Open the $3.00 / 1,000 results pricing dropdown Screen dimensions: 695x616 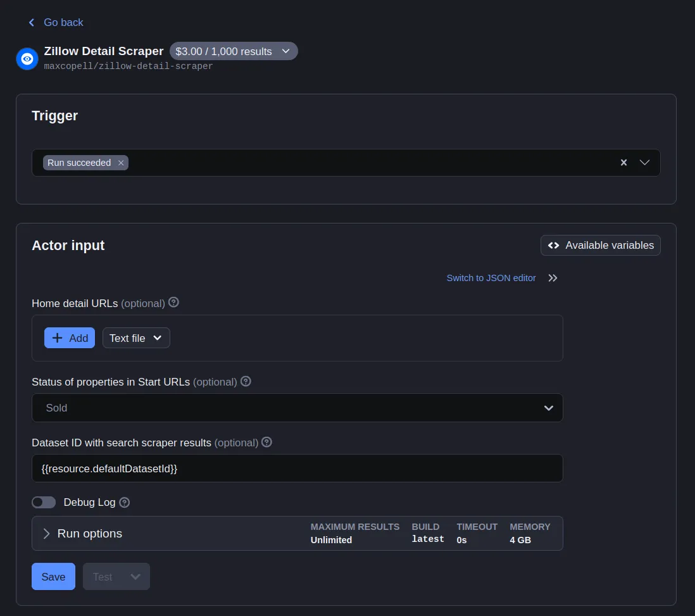tap(233, 51)
